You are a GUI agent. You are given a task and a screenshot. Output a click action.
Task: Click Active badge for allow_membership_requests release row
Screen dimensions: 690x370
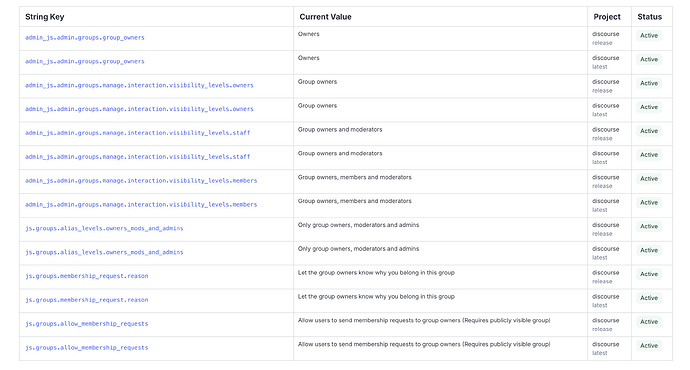tap(649, 322)
